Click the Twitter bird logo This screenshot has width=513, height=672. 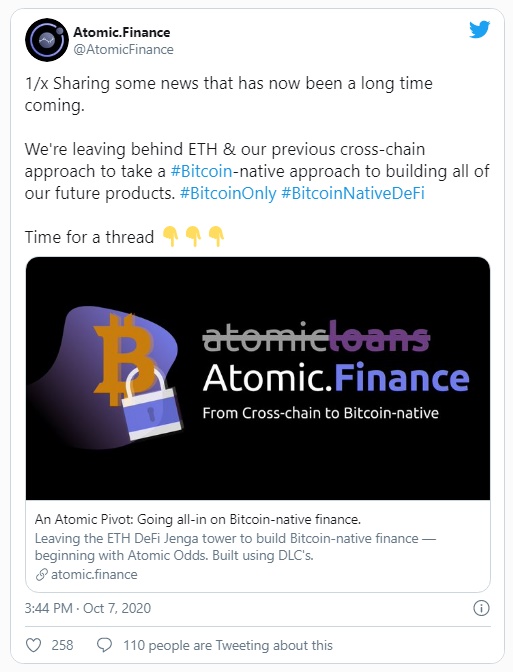[480, 29]
